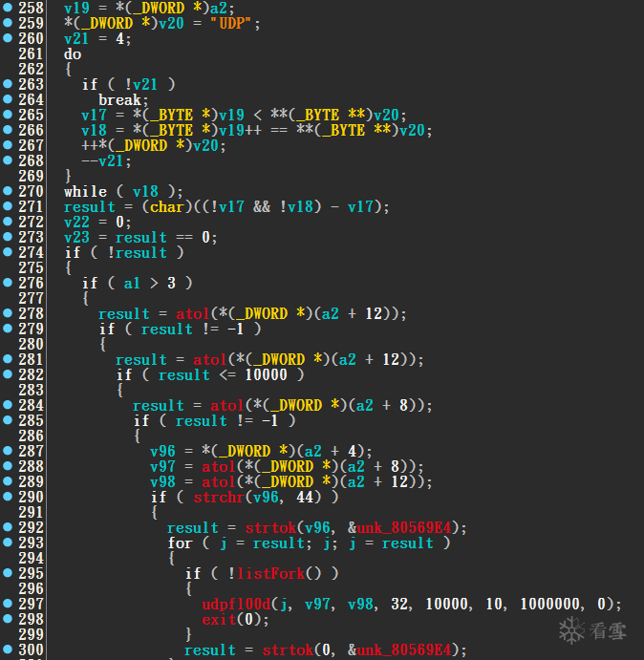Click the atol call on line 284

[227, 405]
